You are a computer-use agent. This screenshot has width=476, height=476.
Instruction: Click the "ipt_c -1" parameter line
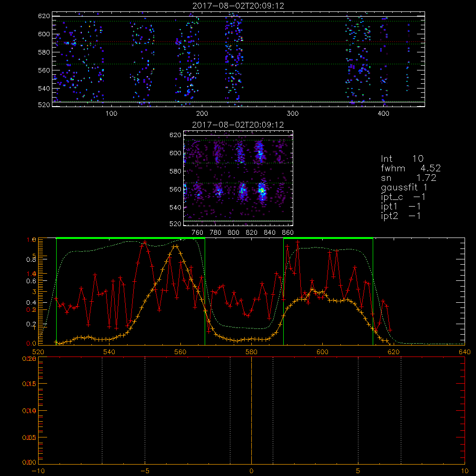tap(403, 197)
